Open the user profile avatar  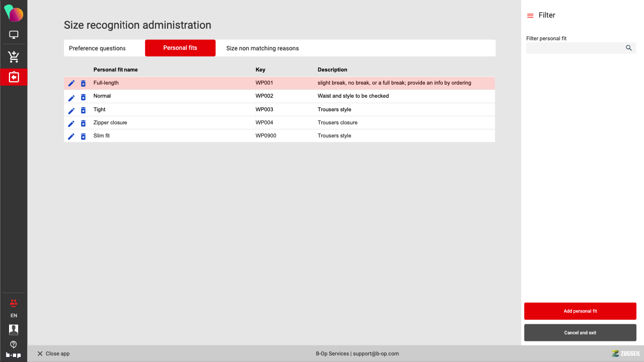pyautogui.click(x=14, y=329)
